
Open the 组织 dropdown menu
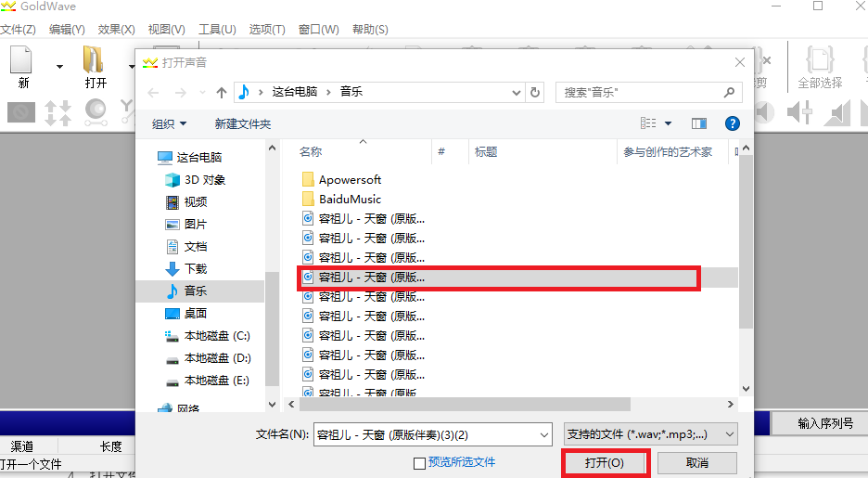tap(169, 124)
